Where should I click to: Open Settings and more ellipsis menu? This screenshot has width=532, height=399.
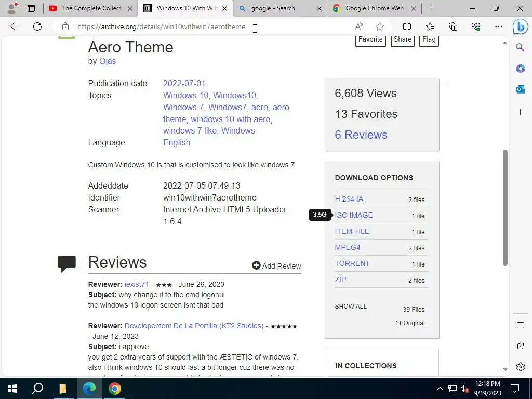[x=498, y=26]
